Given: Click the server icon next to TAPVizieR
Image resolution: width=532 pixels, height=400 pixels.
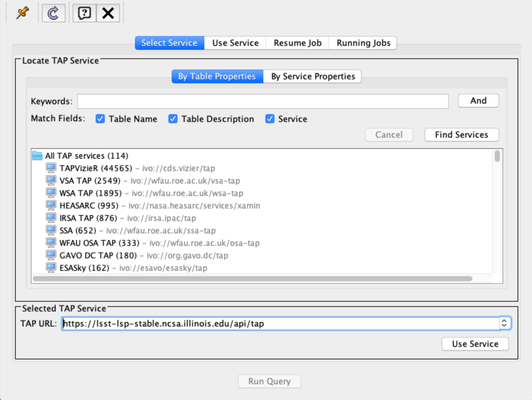Looking at the screenshot, I should (x=51, y=168).
